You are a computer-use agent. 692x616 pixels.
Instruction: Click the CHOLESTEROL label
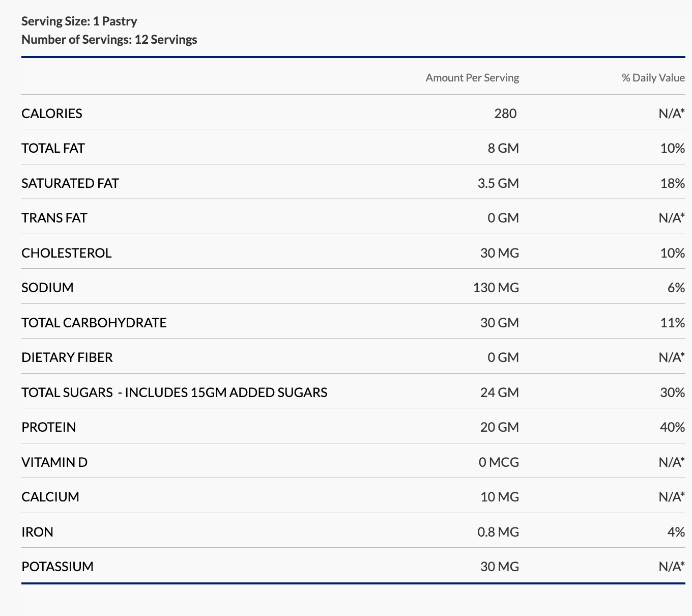click(66, 253)
